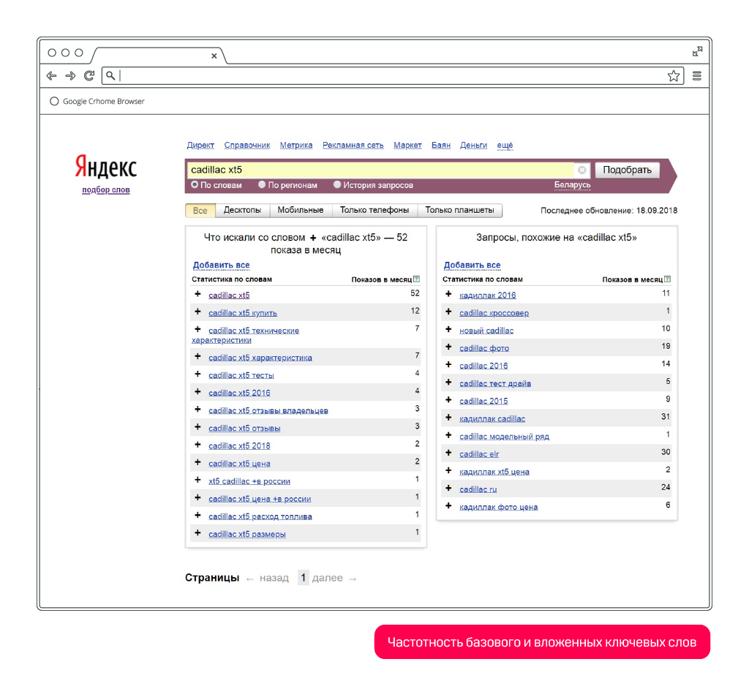Click the browser back arrow
Viewport: 749px width, 700px height.
pyautogui.click(x=51, y=75)
